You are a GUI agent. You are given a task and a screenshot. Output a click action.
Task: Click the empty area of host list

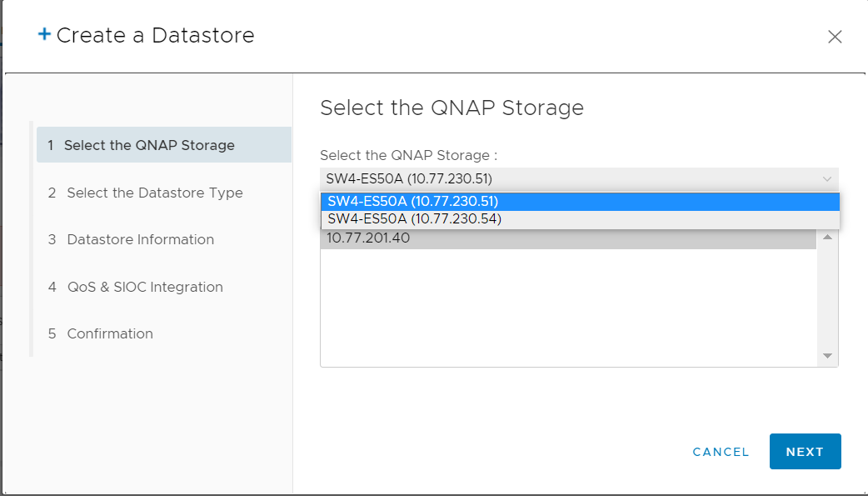(568, 307)
